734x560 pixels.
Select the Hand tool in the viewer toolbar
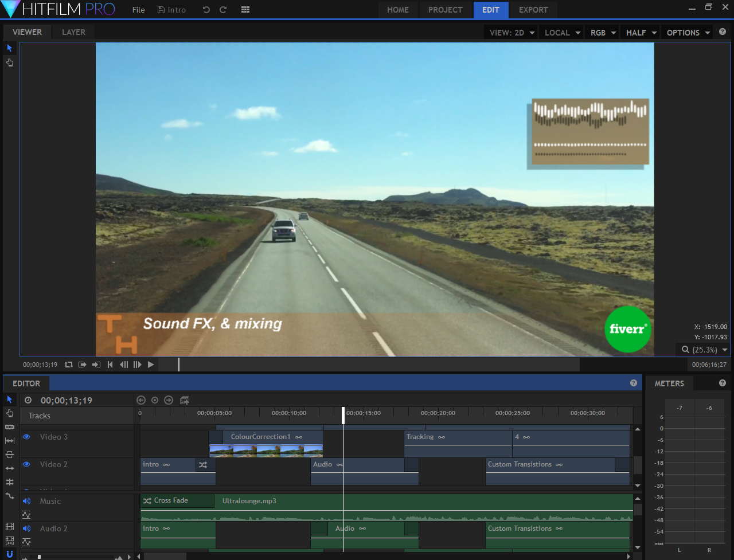click(x=9, y=62)
